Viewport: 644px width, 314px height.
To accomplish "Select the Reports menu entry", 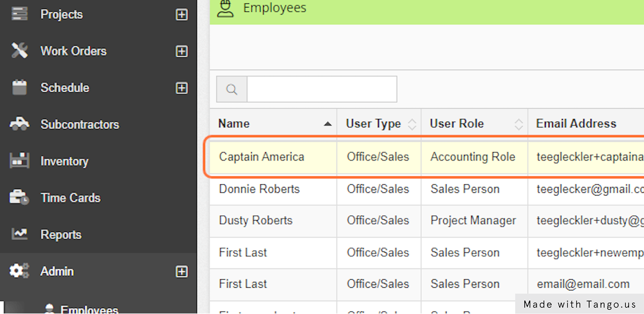I will click(x=61, y=234).
